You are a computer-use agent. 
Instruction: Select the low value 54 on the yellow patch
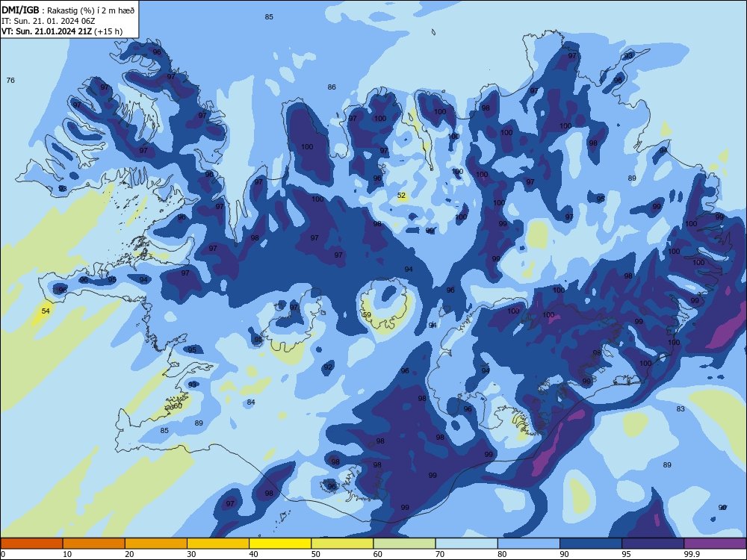pos(46,311)
